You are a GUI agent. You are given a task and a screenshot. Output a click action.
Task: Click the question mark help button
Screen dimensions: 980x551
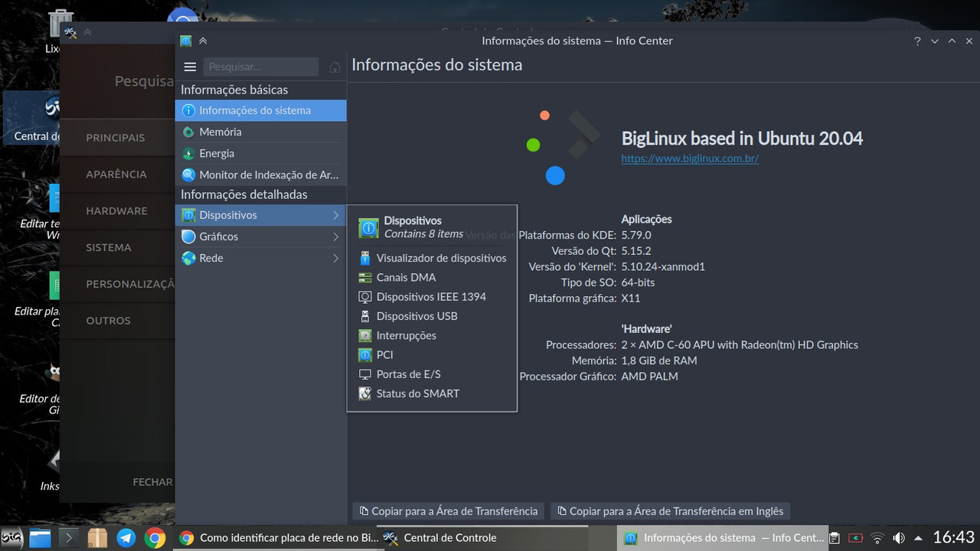coord(917,41)
